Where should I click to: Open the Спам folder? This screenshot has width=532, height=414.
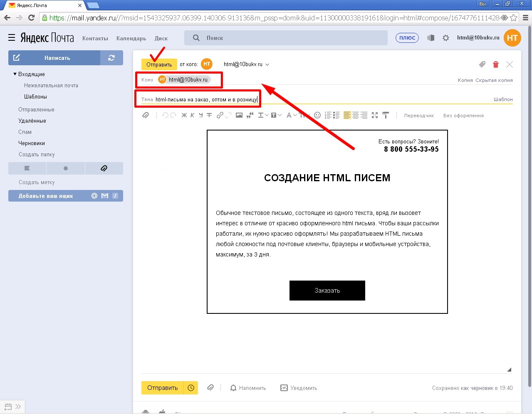tap(25, 132)
